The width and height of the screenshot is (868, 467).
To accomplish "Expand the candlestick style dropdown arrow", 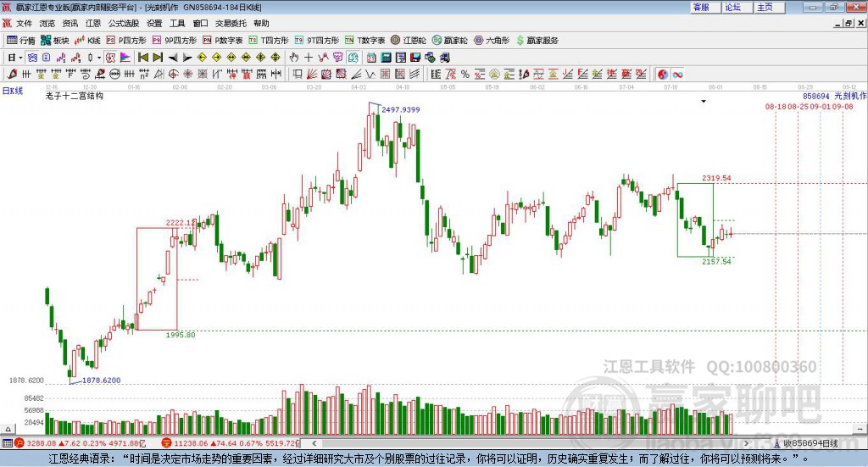I will (99, 58).
